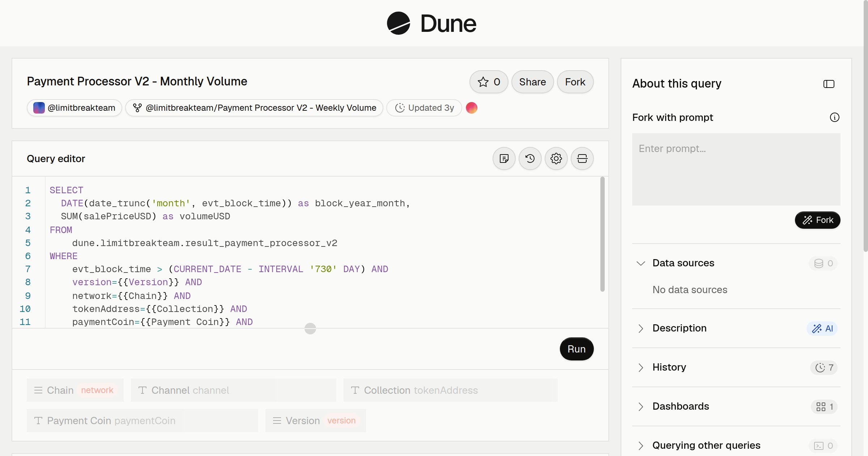The width and height of the screenshot is (868, 456).
Task: Open the query notes icon
Action: tap(504, 159)
